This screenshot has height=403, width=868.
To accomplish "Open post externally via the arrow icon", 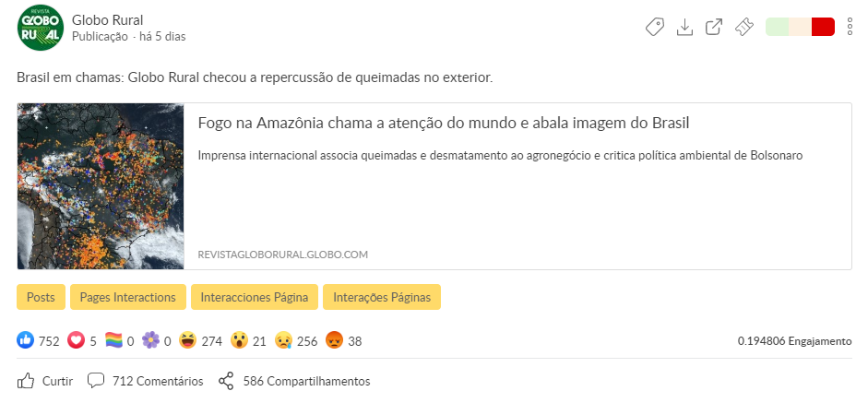I will 714,28.
